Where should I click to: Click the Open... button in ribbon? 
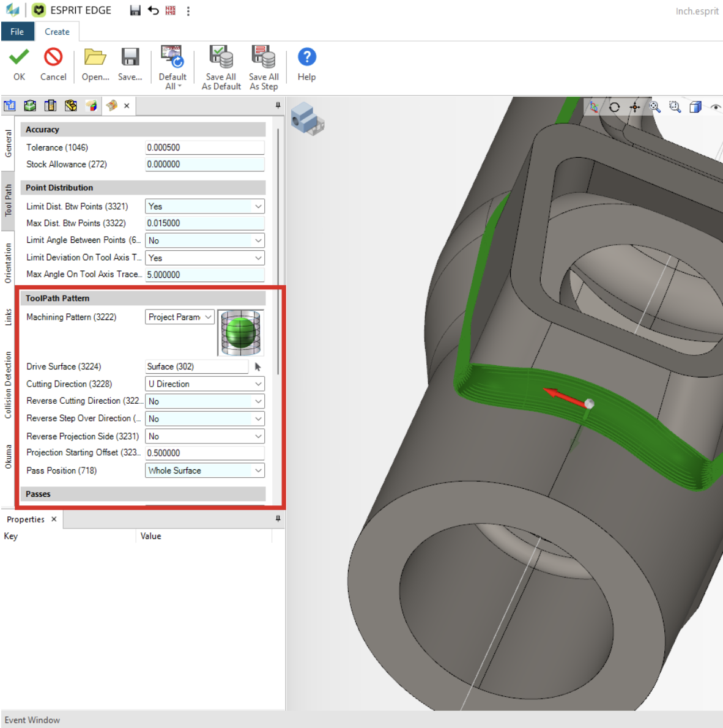95,64
